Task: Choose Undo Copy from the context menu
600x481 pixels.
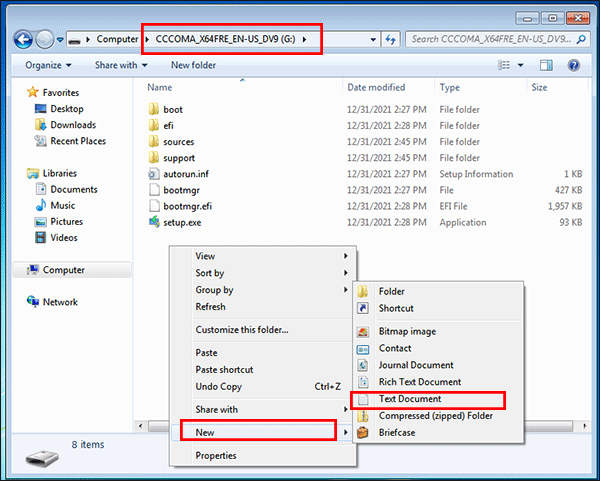Action: tap(263, 386)
